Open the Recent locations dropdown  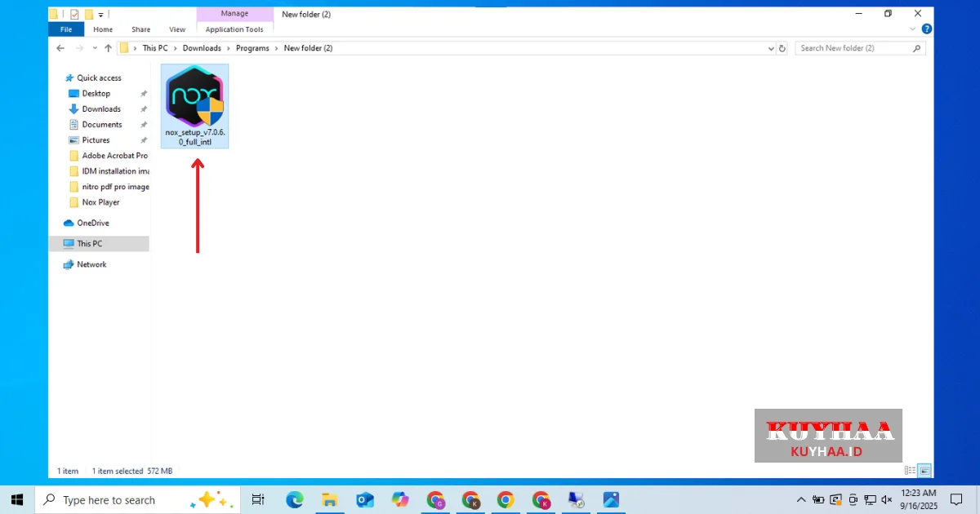pyautogui.click(x=95, y=48)
